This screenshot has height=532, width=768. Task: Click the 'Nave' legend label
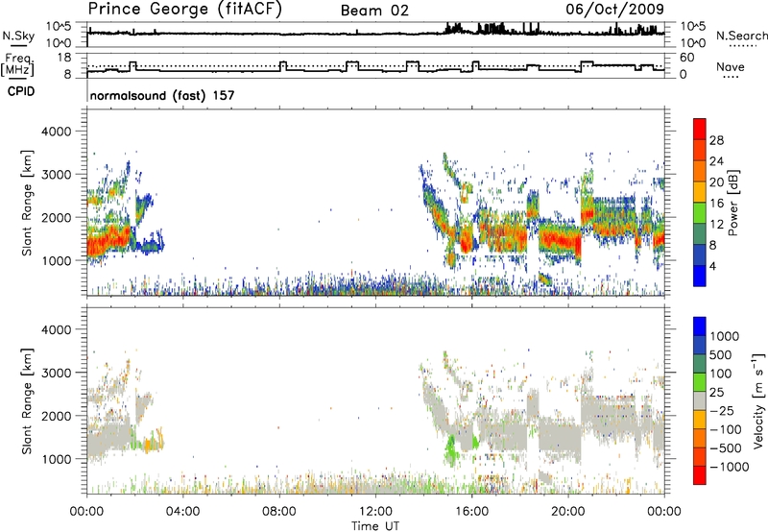(x=731, y=66)
